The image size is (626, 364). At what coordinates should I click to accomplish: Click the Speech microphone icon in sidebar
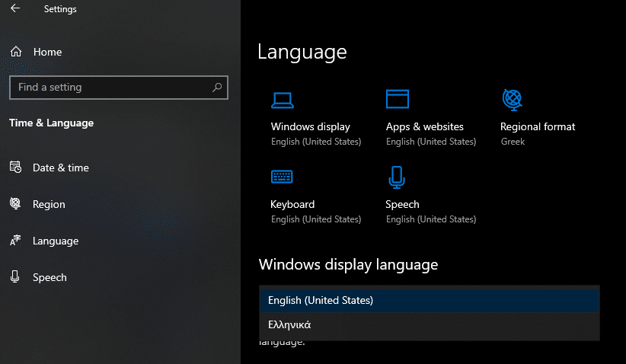click(15, 276)
